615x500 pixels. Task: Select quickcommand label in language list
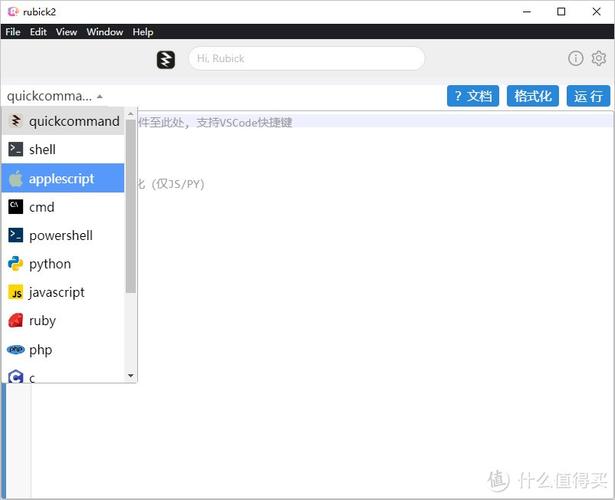point(74,121)
